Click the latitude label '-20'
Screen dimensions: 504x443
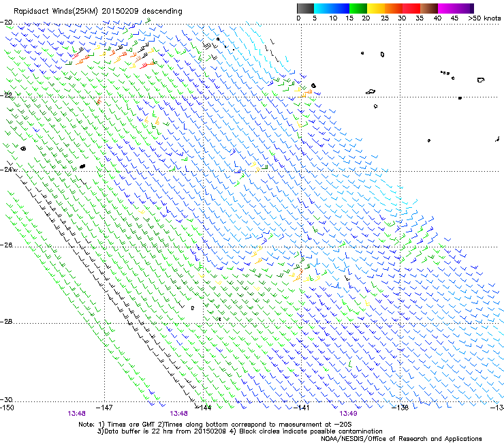(7, 22)
